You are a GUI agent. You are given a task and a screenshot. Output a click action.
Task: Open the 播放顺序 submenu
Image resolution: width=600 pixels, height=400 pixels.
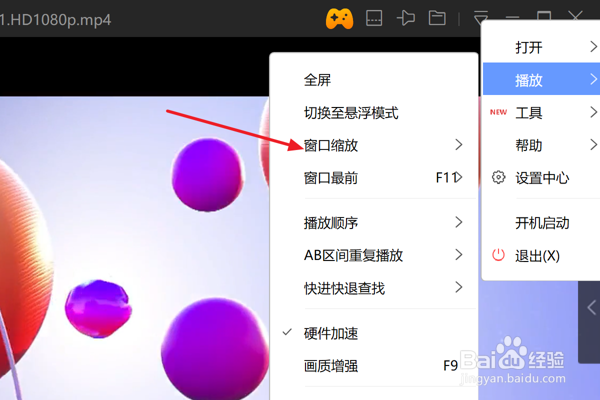click(374, 223)
